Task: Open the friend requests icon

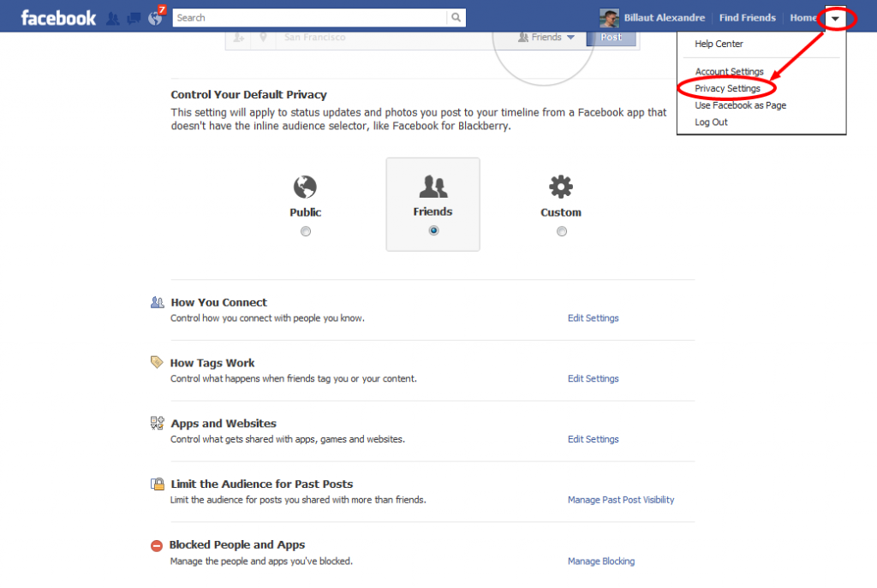Action: tap(113, 19)
